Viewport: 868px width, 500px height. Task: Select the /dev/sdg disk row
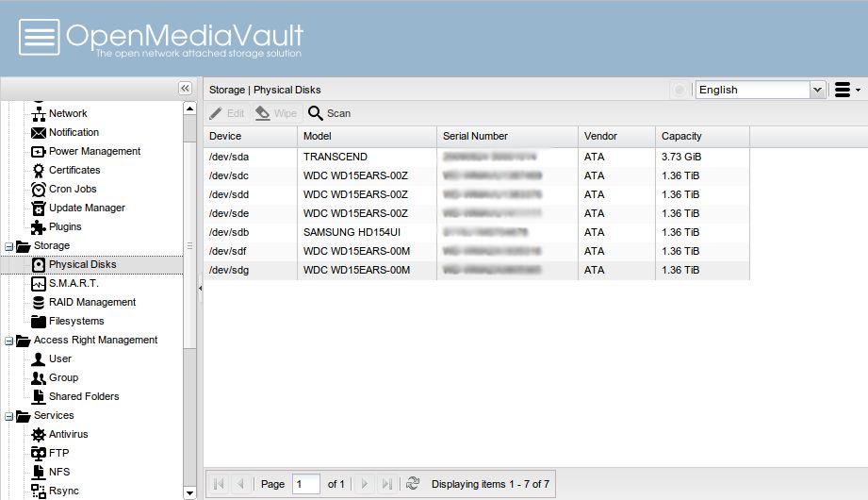pyautogui.click(x=477, y=270)
